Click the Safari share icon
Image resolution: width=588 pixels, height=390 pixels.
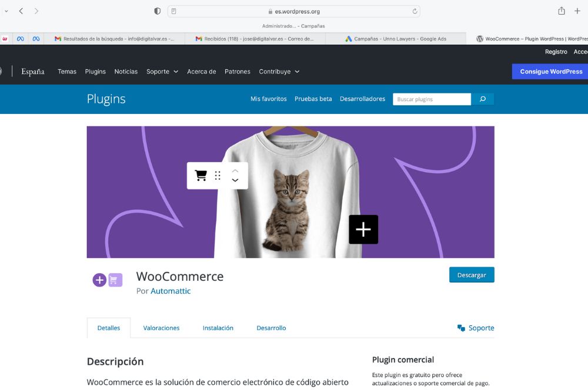click(561, 10)
